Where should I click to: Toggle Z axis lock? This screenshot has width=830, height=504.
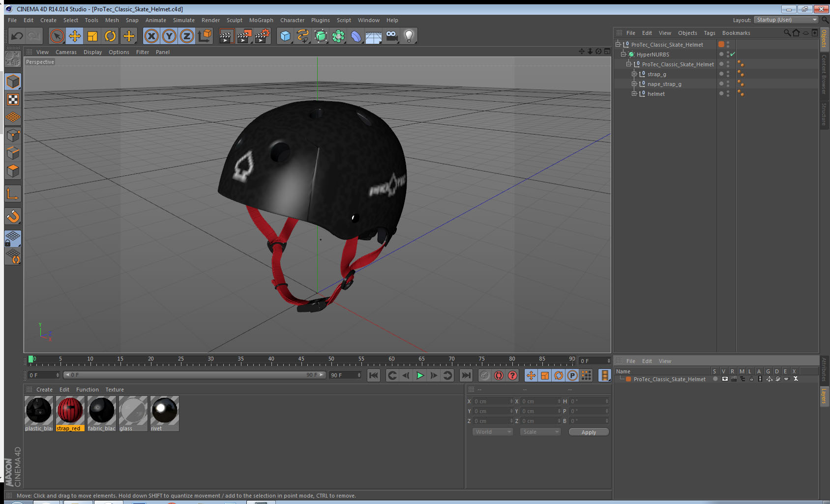pos(187,36)
